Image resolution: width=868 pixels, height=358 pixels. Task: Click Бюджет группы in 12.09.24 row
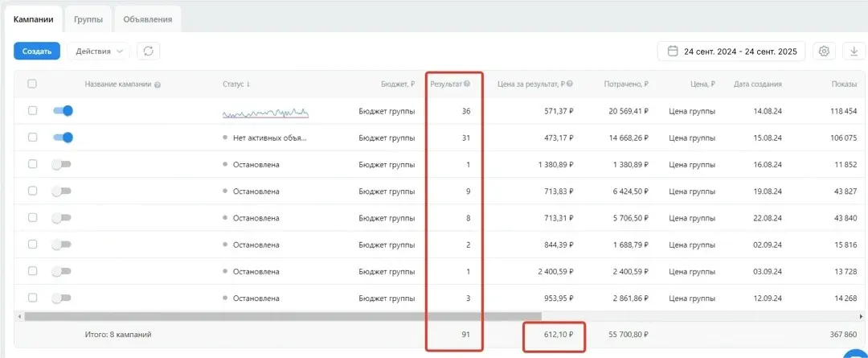coord(387,298)
